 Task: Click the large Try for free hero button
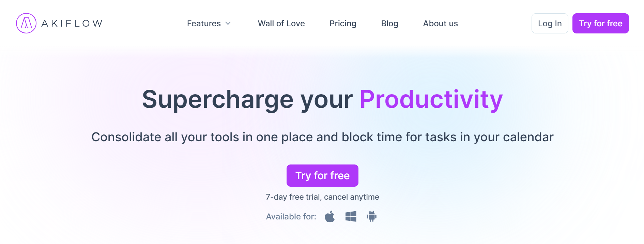[x=322, y=175]
